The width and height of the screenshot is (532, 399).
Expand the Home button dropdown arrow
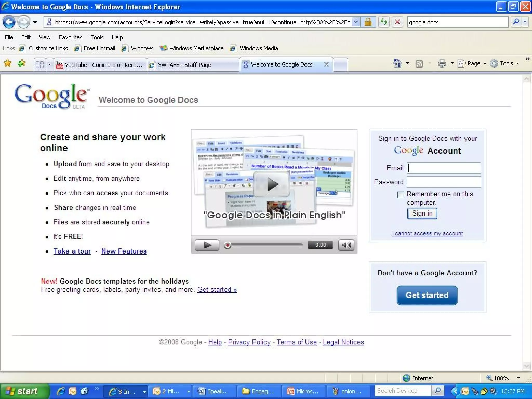pyautogui.click(x=407, y=63)
